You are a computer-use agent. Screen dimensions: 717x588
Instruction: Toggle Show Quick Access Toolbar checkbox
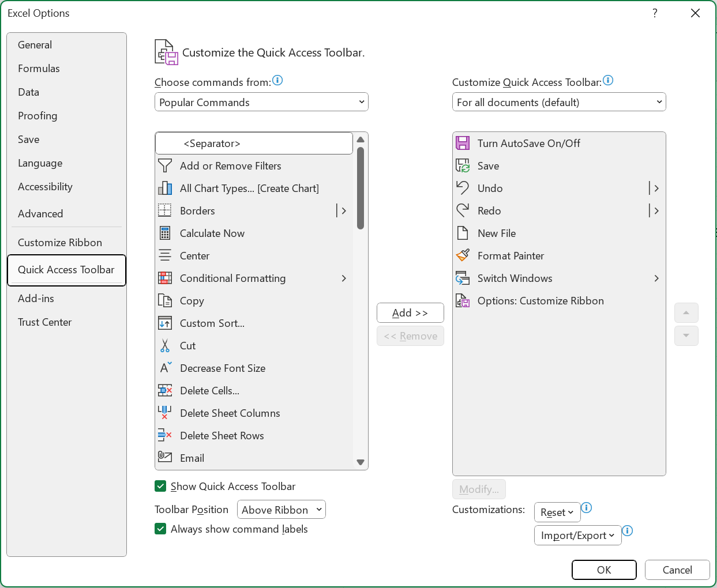(x=160, y=487)
